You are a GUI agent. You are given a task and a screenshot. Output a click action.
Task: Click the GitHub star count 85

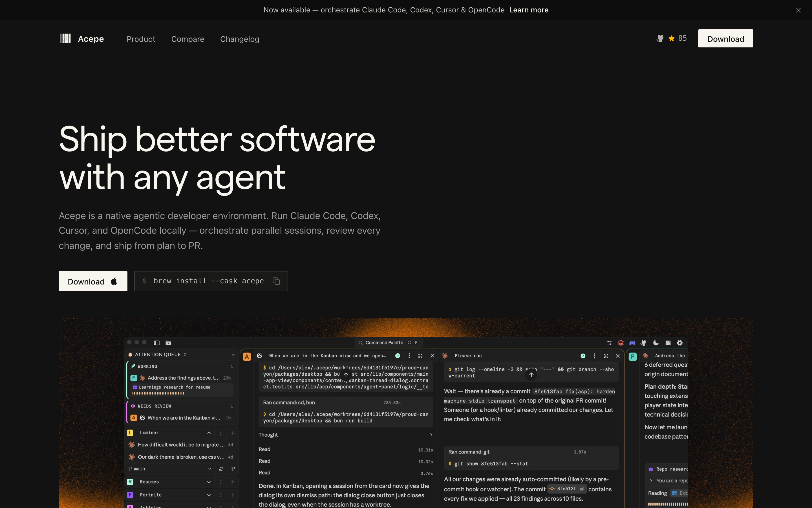(x=682, y=38)
